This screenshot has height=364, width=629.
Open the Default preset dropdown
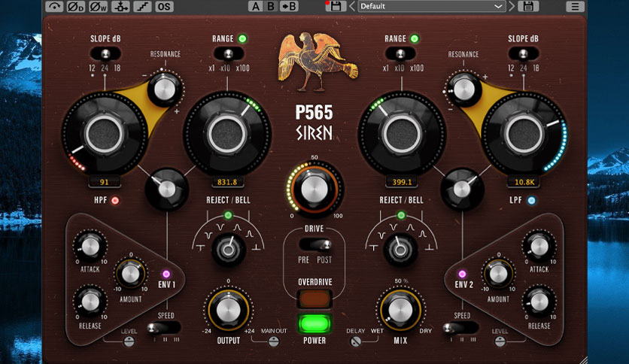click(431, 7)
